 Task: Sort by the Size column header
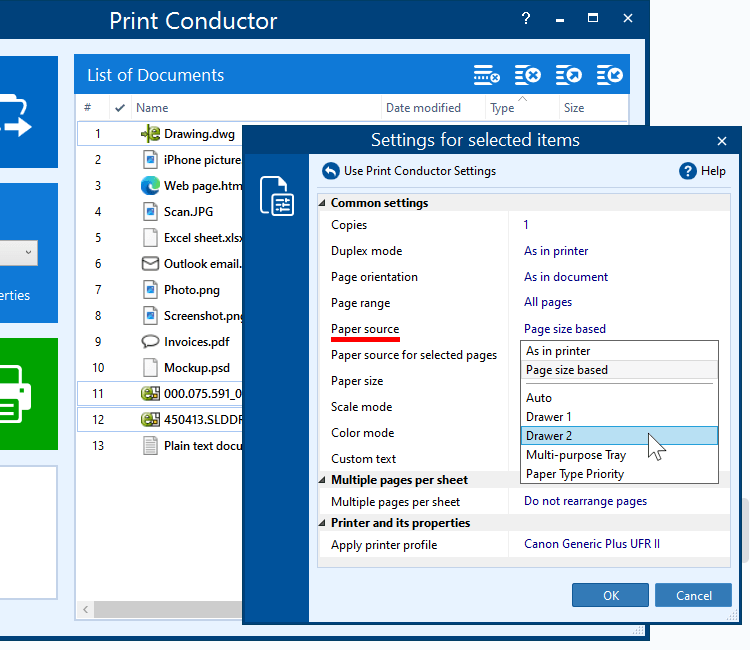coord(574,108)
